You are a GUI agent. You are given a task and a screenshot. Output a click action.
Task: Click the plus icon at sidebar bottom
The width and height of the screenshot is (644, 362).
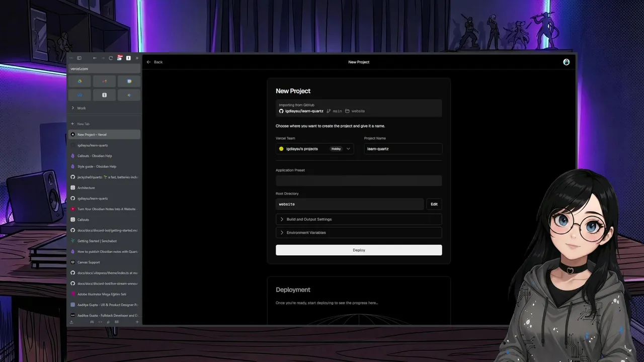137,322
